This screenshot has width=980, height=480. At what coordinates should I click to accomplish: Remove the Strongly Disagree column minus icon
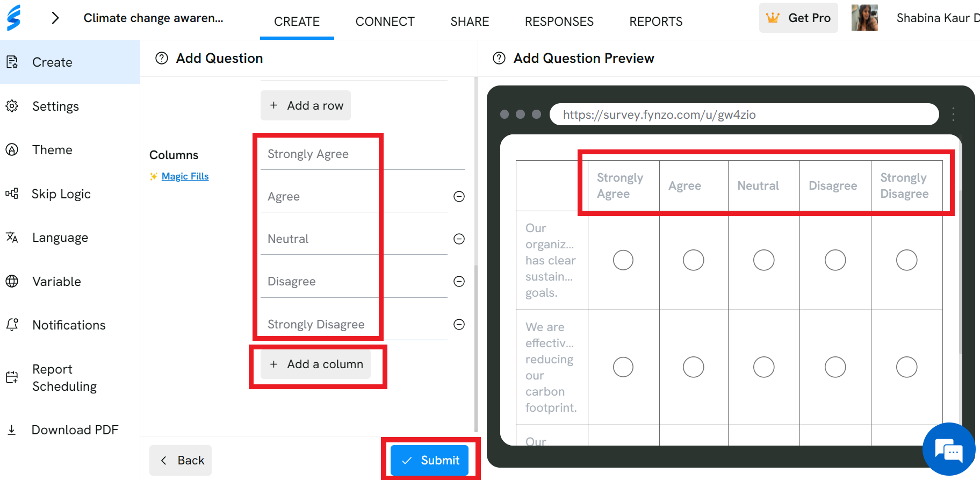[459, 324]
